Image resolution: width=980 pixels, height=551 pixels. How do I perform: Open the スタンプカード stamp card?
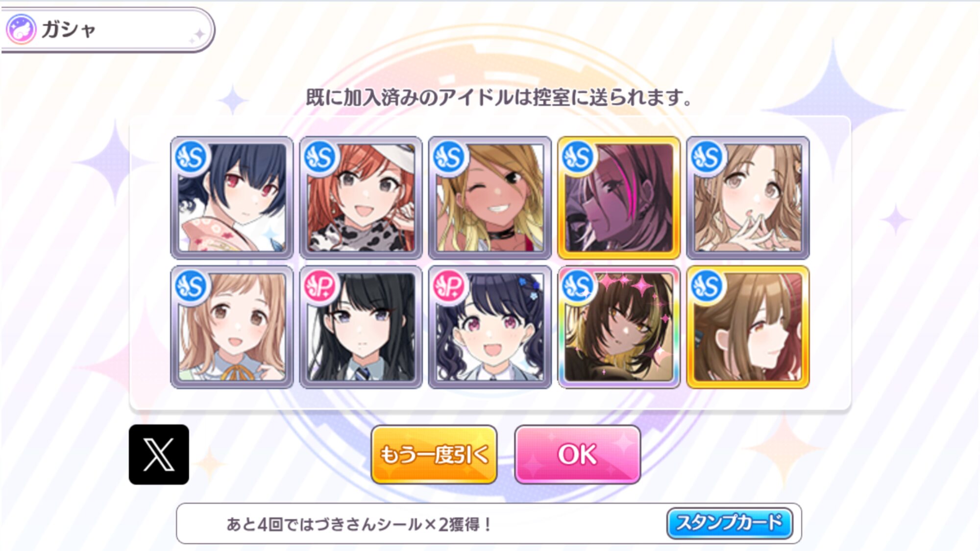[x=730, y=523]
